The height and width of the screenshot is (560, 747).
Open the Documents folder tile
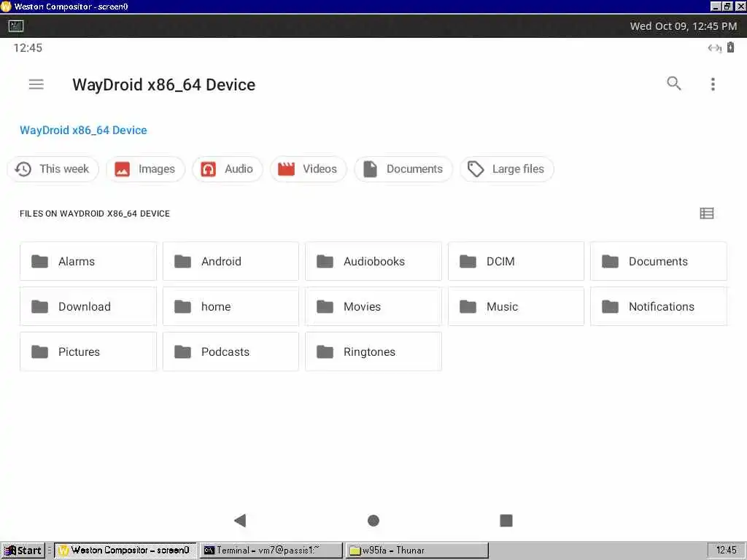pyautogui.click(x=659, y=262)
